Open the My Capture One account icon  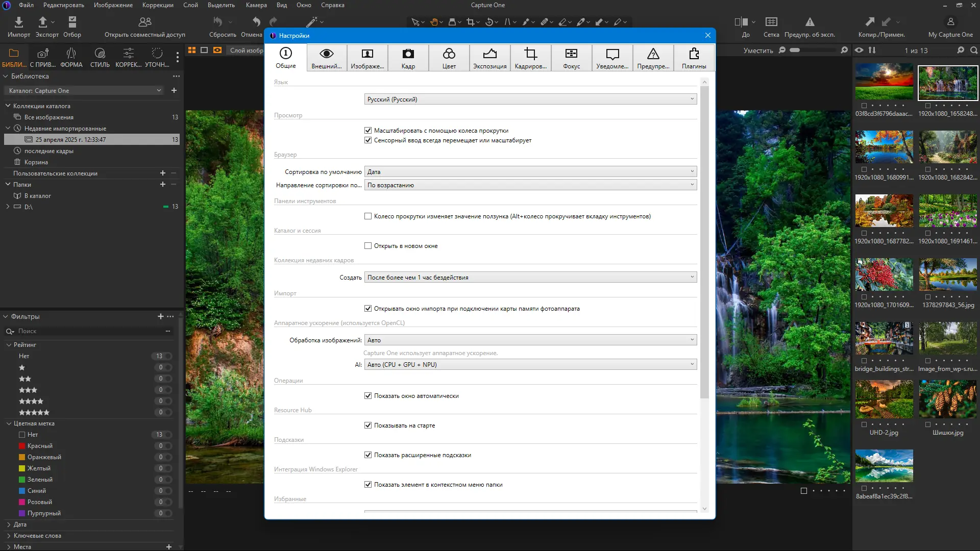[950, 22]
